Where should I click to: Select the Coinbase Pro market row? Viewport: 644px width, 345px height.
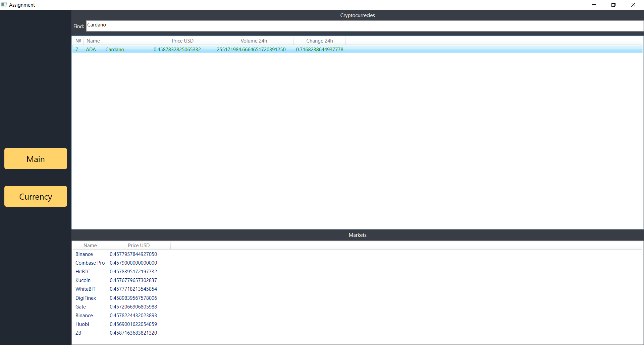click(358, 263)
